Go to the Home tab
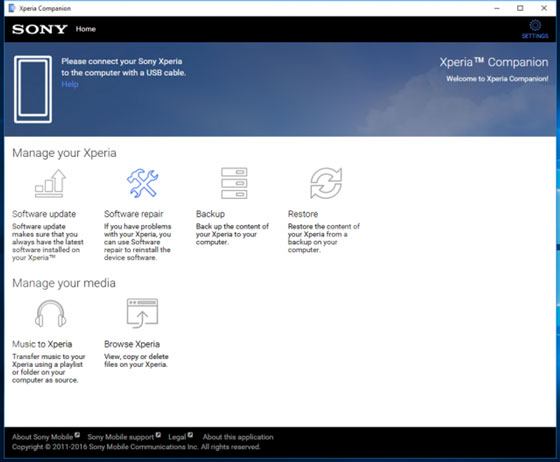560x462 pixels. pos(86,29)
